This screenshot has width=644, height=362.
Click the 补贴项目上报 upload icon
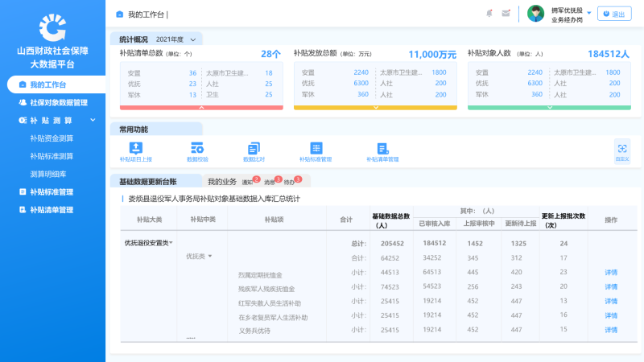click(x=135, y=147)
